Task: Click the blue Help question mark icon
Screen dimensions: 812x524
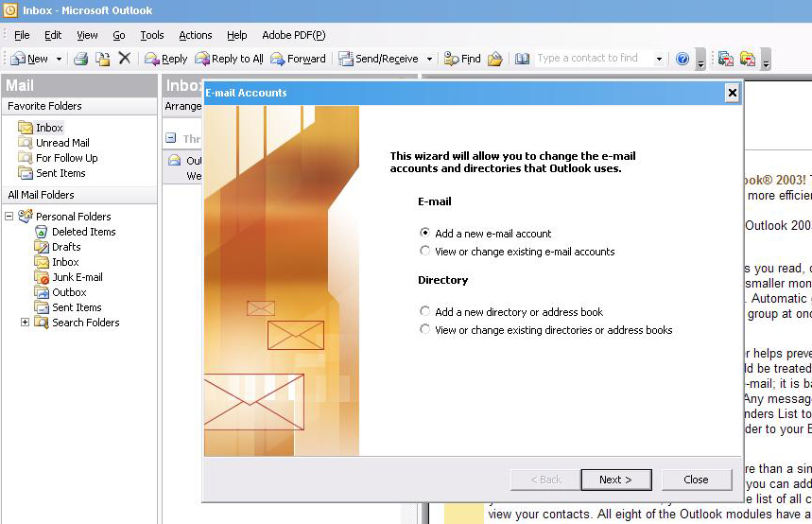Action: 682,59
